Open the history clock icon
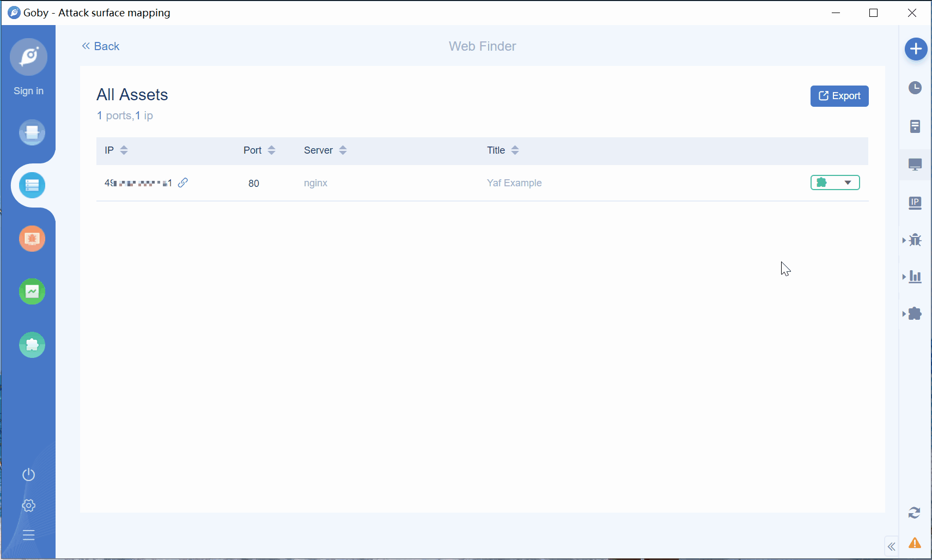The image size is (932, 560). click(915, 88)
